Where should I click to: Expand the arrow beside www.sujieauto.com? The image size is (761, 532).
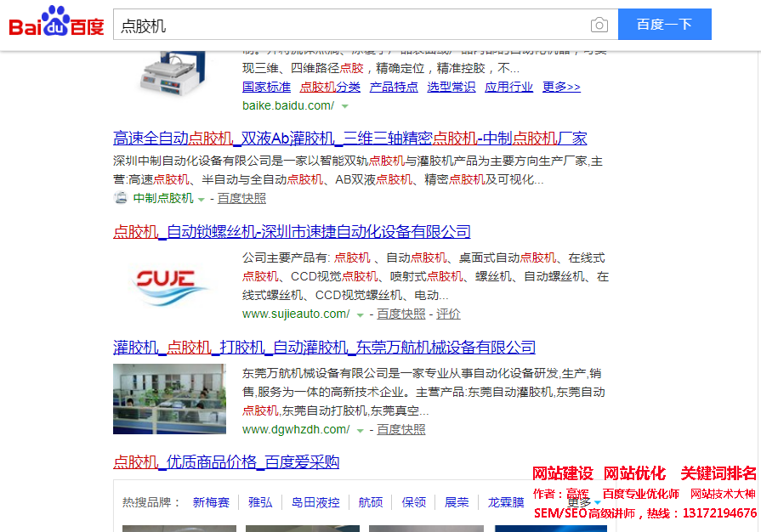(x=360, y=314)
